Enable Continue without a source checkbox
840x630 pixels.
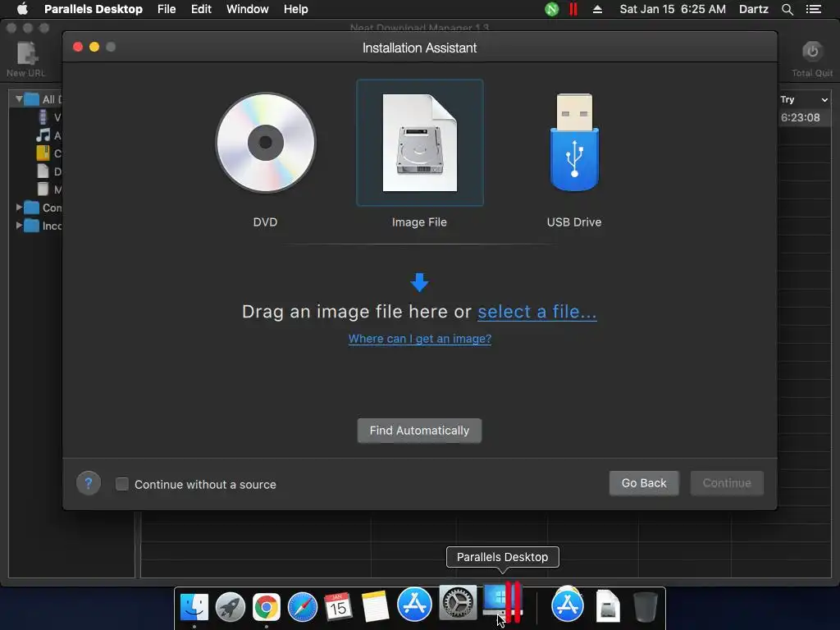click(x=122, y=484)
